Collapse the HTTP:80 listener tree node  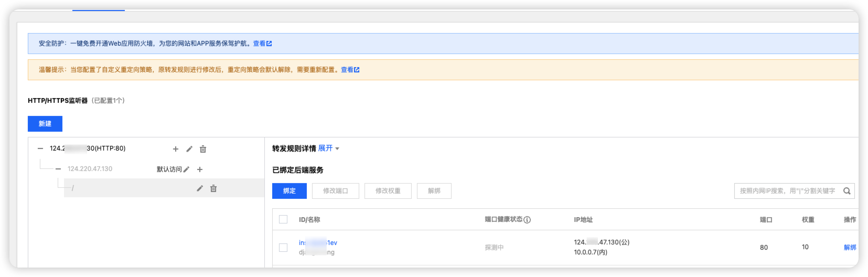pyautogui.click(x=40, y=148)
